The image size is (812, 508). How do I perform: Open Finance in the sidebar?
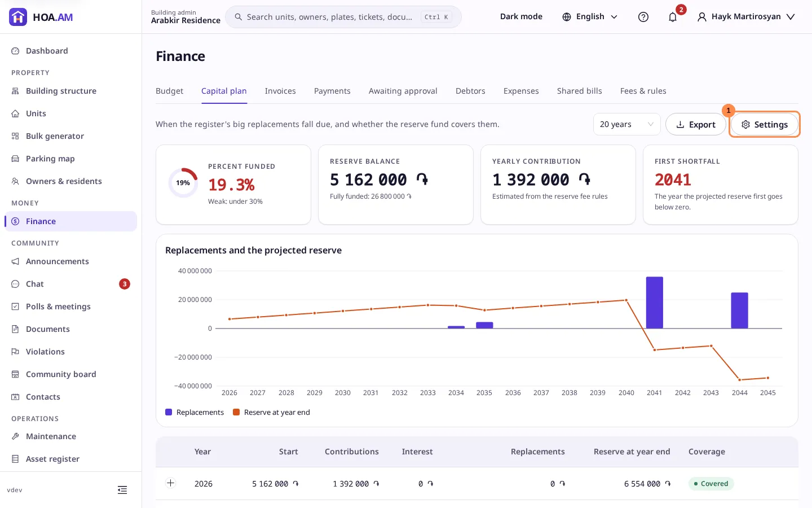tap(70, 221)
